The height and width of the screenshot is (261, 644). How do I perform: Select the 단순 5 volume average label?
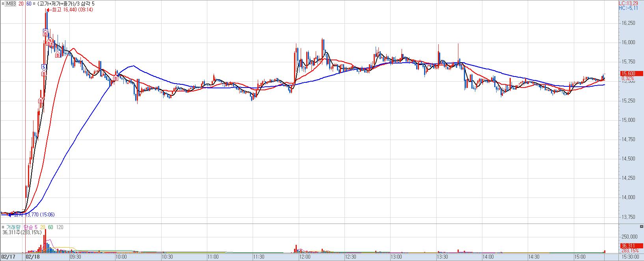click(x=30, y=227)
